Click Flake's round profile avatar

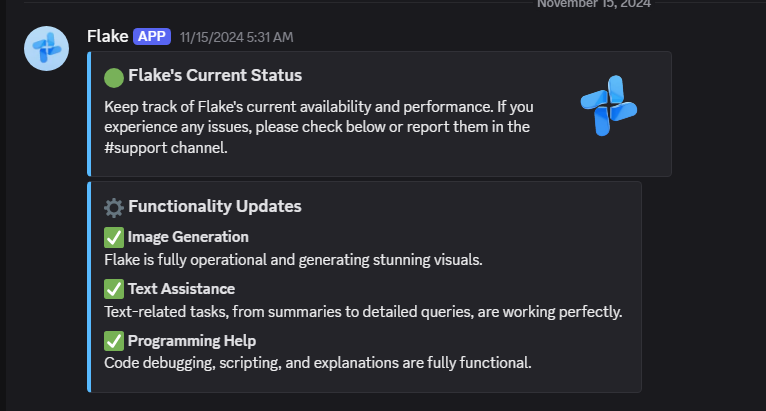pyautogui.click(x=46, y=48)
